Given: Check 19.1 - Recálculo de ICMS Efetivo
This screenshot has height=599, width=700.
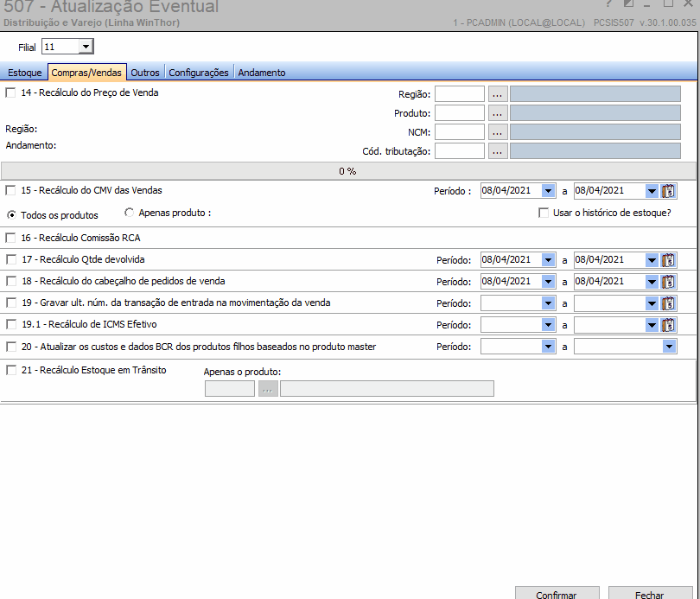Looking at the screenshot, I should coord(11,324).
